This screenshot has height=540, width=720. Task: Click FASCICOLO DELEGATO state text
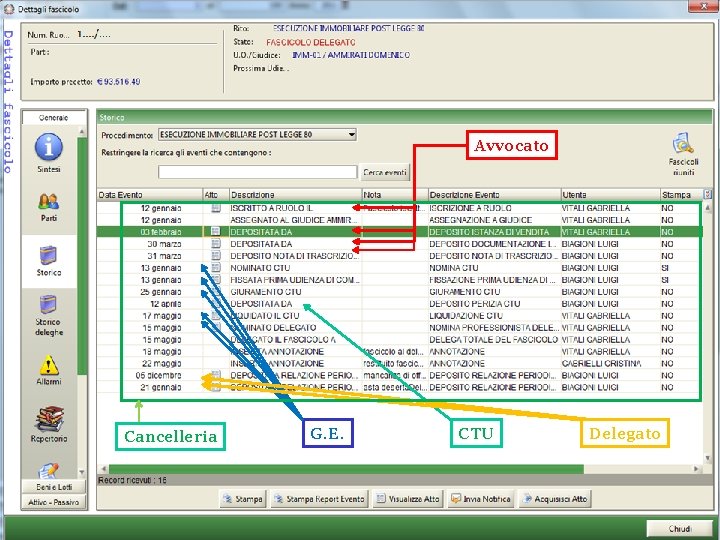[x=310, y=42]
